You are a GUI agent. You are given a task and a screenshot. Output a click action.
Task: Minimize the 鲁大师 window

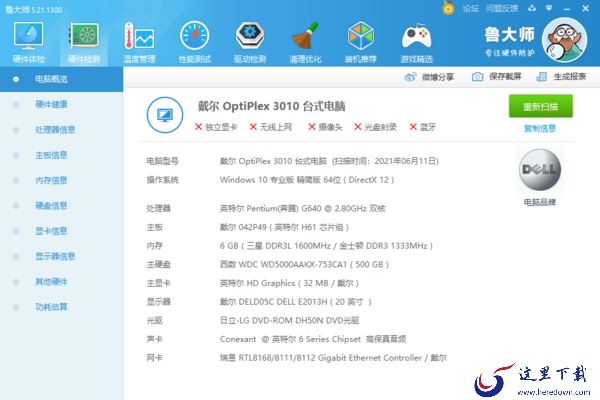tap(567, 8)
